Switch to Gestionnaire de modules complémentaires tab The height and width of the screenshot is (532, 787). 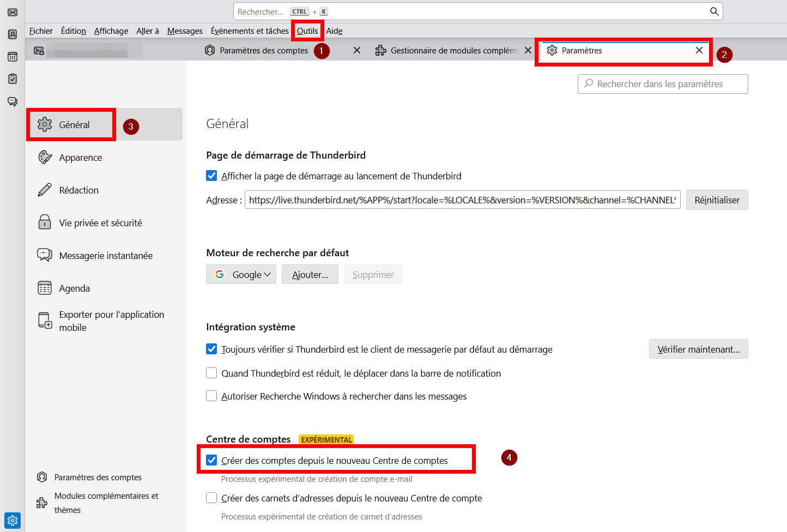454,50
